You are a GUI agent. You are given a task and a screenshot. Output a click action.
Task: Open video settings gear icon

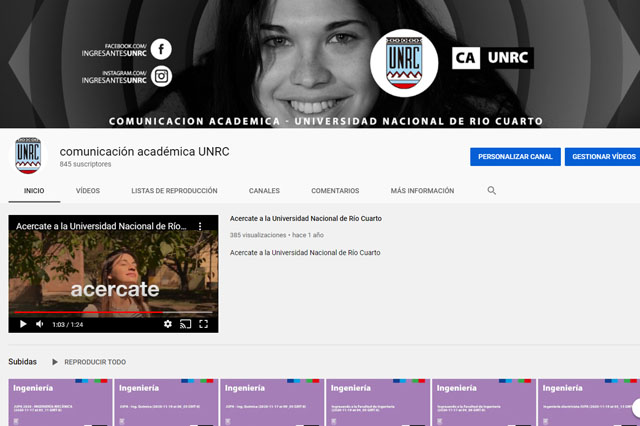(167, 324)
